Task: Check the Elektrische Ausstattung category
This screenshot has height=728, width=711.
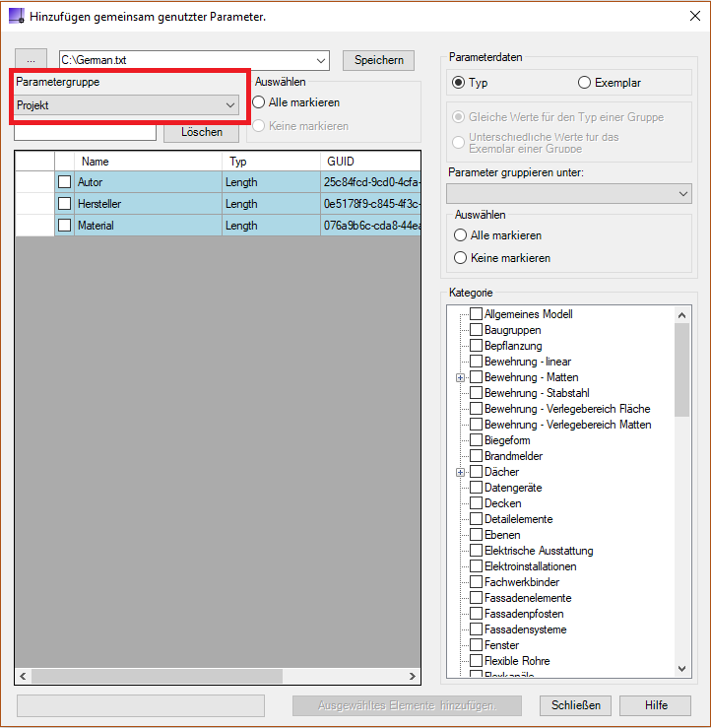Action: coord(477,551)
